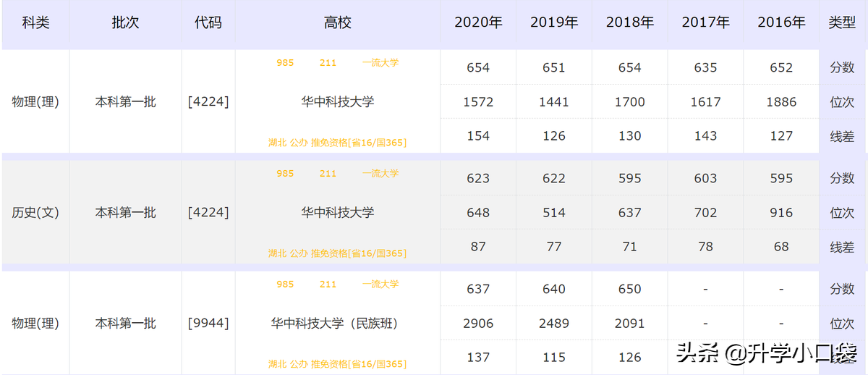The image size is (868, 375).
Task: Select the 2019年 column header
Action: point(554,23)
